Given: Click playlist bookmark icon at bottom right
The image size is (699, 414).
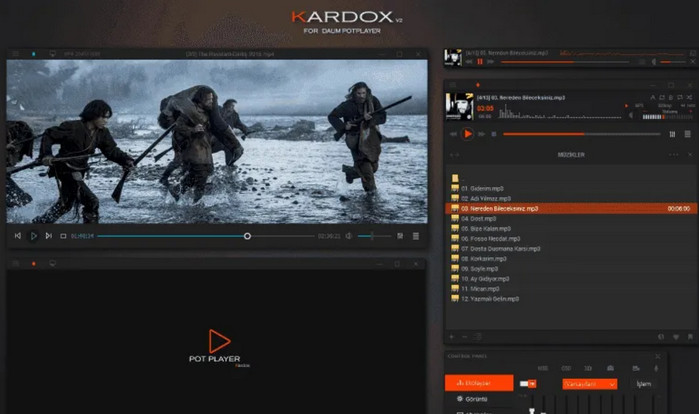Looking at the screenshot, I should tap(690, 337).
